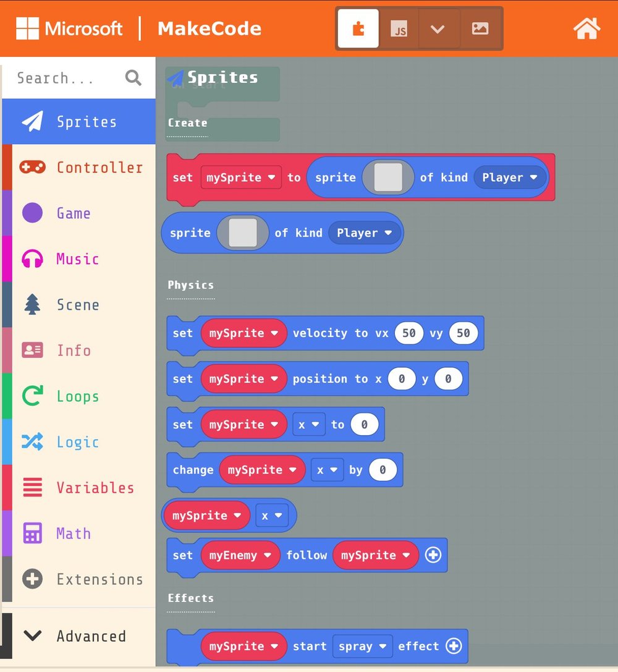The width and height of the screenshot is (618, 672).
Task: Open the spray effect dropdown
Action: pos(363,646)
